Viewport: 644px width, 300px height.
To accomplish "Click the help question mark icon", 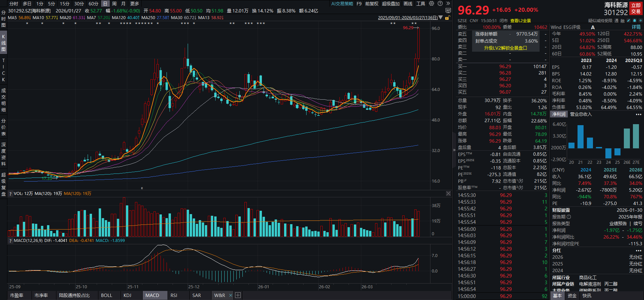I will pos(440,4).
